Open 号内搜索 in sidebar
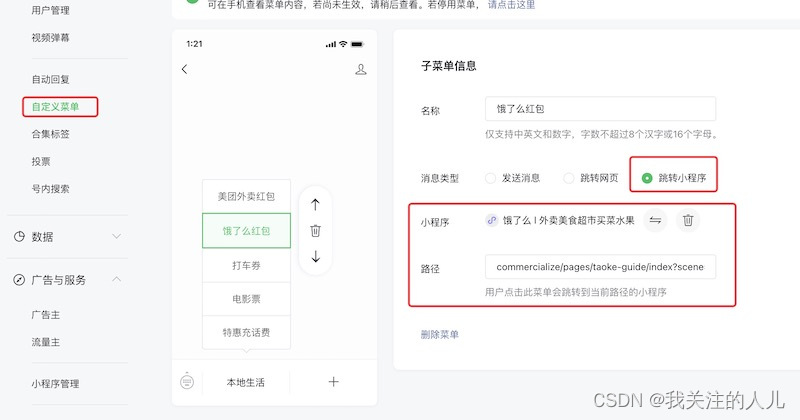This screenshot has width=800, height=420. point(51,188)
